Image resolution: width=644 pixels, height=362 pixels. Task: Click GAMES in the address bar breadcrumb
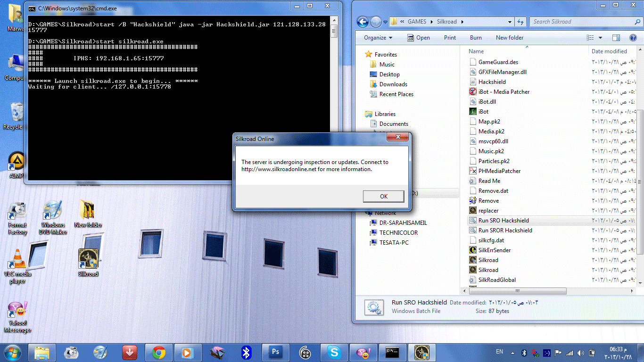417,22
